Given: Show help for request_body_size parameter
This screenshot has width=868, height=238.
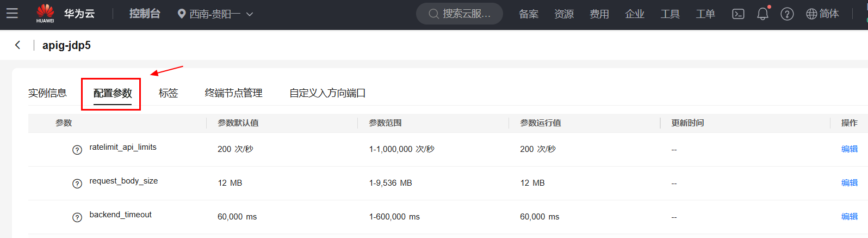Looking at the screenshot, I should [77, 184].
